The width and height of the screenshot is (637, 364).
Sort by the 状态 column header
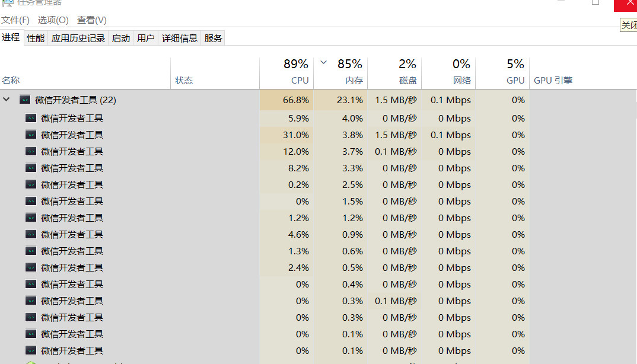click(x=184, y=80)
